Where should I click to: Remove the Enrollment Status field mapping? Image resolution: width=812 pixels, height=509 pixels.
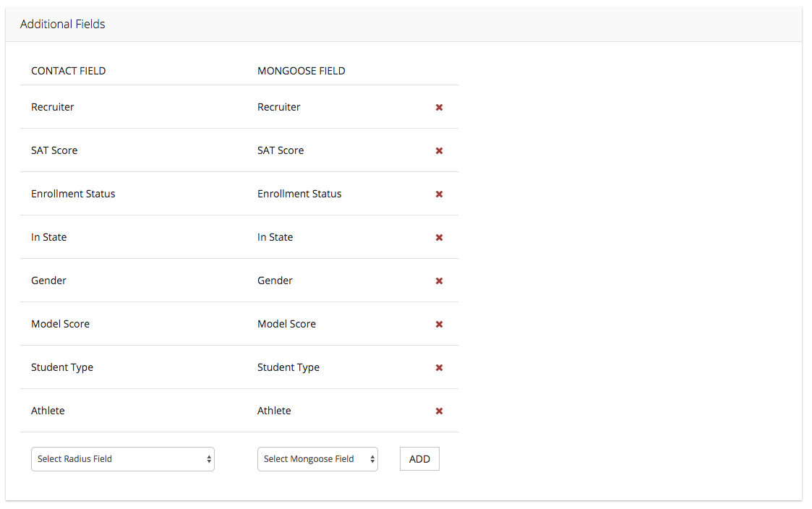[x=439, y=194]
